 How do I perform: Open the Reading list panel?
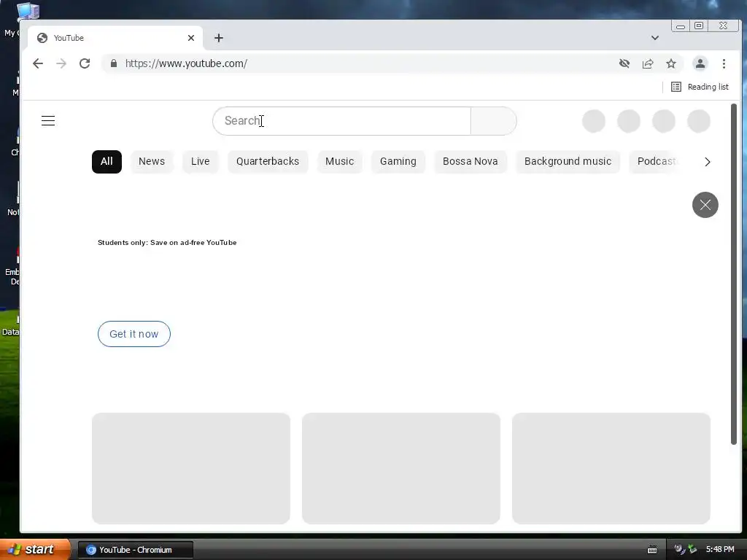tap(700, 87)
